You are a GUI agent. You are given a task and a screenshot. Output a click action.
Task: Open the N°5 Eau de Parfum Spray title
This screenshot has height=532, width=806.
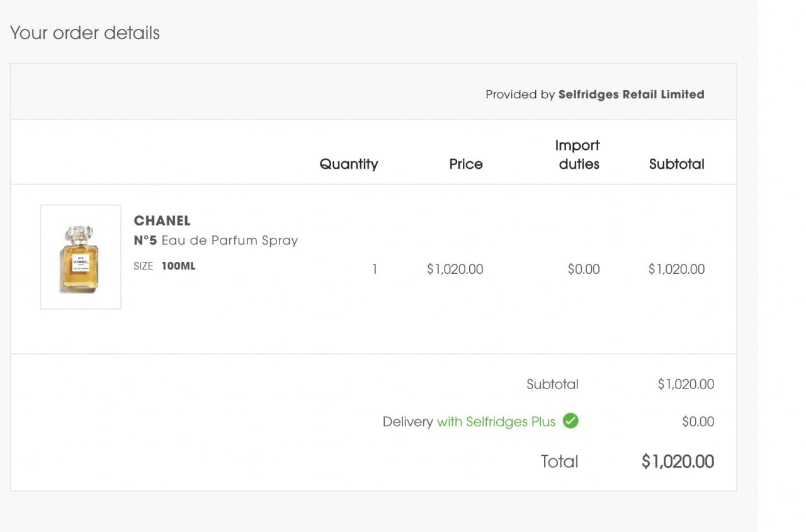click(215, 241)
